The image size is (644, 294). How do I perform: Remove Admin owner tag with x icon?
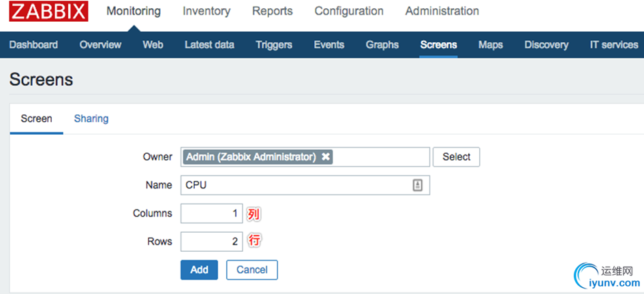point(326,157)
